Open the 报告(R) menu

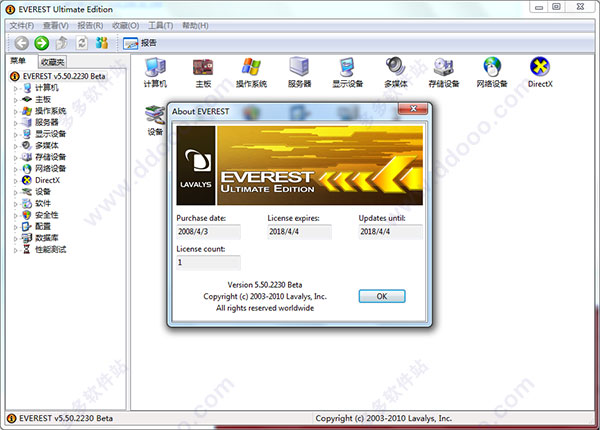pos(90,26)
